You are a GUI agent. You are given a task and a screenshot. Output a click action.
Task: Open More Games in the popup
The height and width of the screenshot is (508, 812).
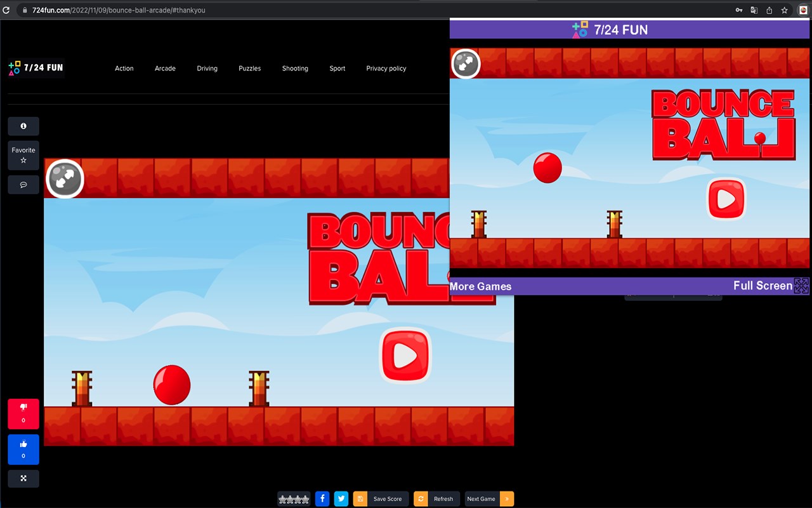pos(480,286)
